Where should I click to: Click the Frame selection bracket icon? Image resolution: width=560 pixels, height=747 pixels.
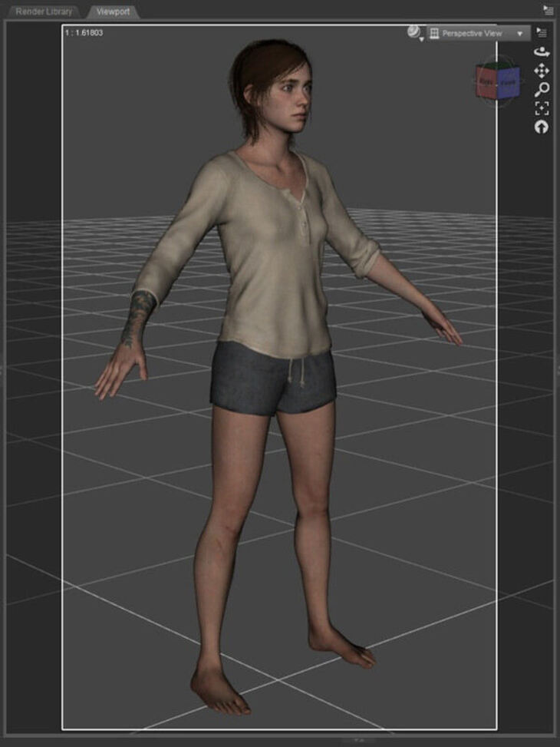542,108
